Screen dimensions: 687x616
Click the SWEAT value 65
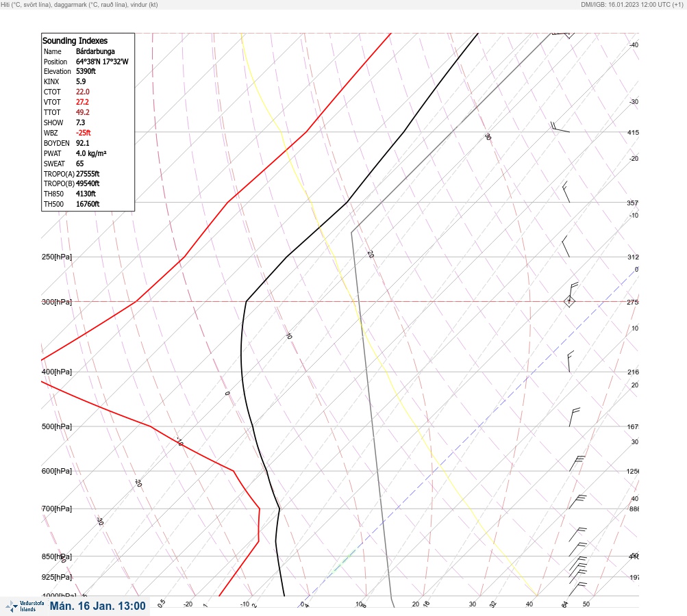[x=79, y=164]
